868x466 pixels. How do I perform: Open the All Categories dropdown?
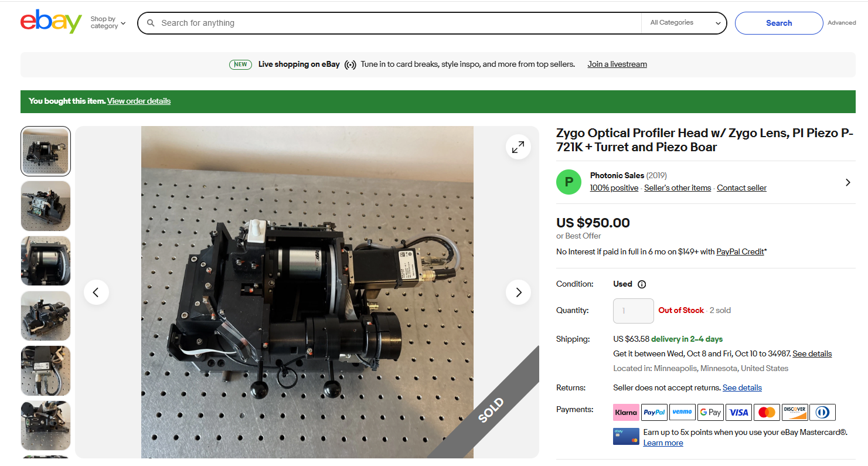(x=685, y=23)
